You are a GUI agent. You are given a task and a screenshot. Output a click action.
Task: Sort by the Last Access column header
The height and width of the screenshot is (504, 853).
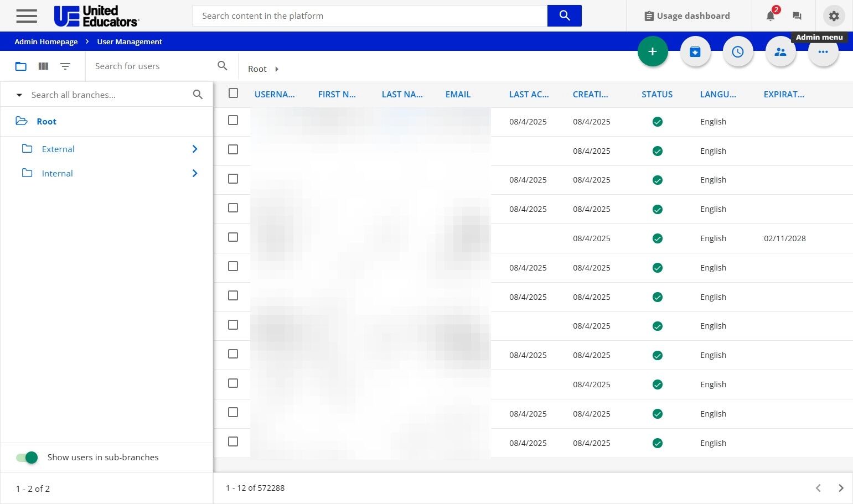(x=529, y=95)
